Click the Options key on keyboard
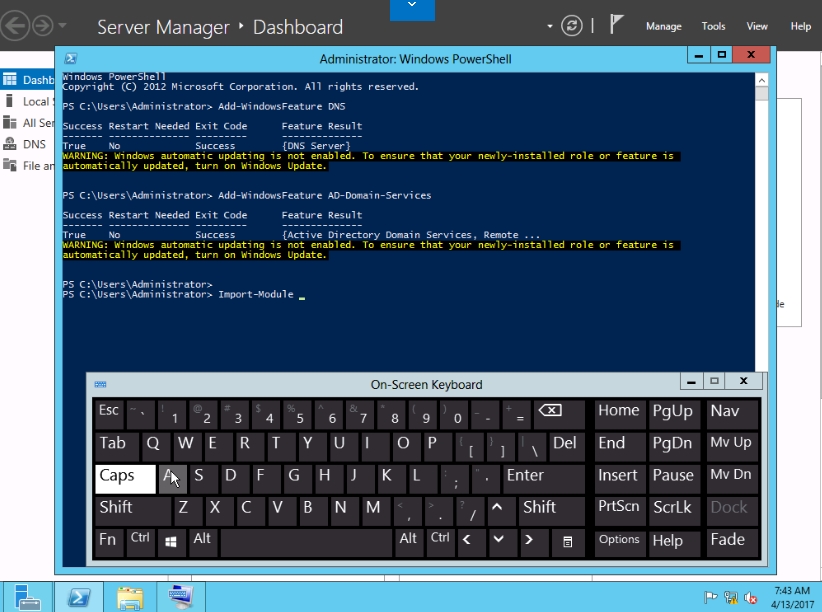The image size is (822, 612). 619,540
